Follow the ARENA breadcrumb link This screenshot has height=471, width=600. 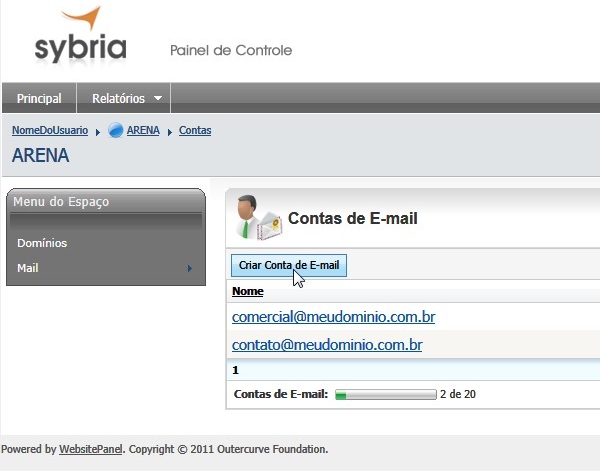pos(143,131)
